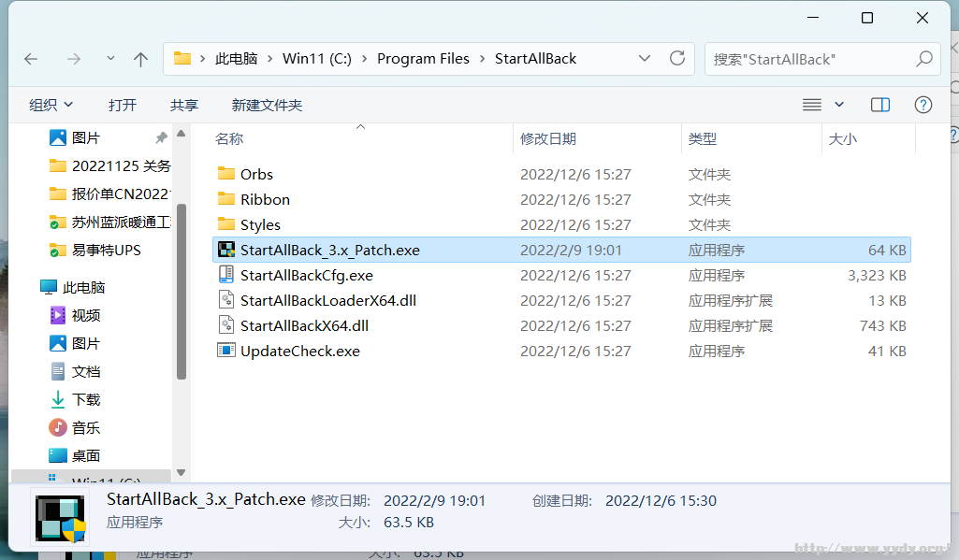Expand the chevron after Win11 (C:) breadcrumb
The width and height of the screenshot is (959, 560).
365,59
